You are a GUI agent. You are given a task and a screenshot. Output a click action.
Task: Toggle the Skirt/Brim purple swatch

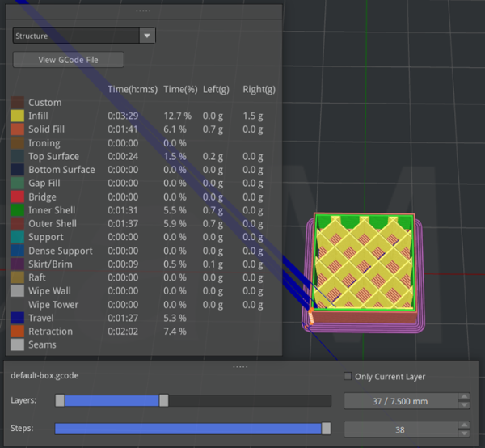pyautogui.click(x=17, y=264)
